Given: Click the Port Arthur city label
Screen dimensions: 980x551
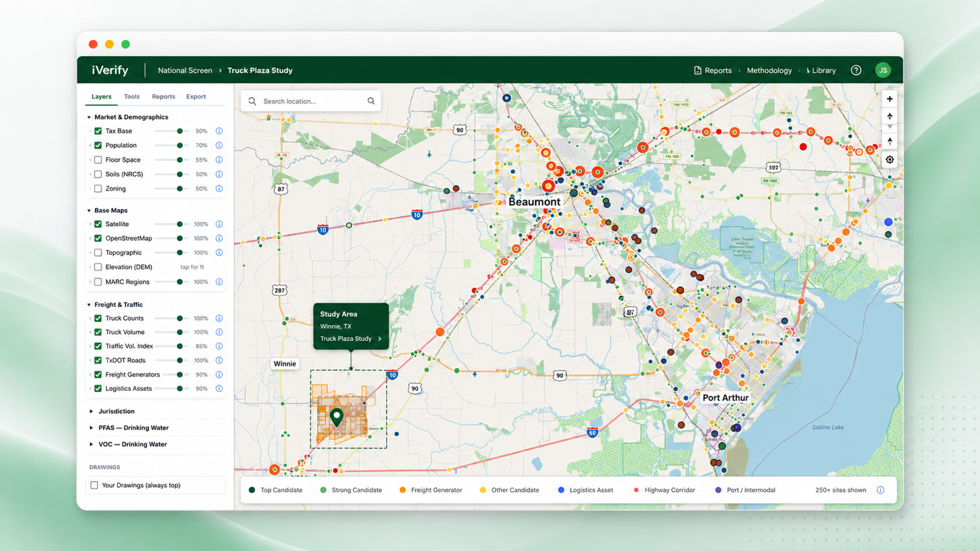Looking at the screenshot, I should point(725,398).
